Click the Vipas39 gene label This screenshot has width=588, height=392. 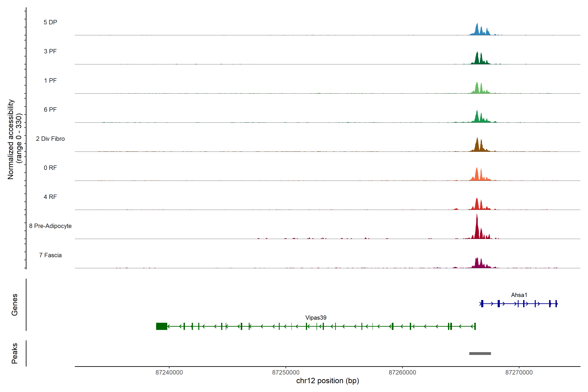coord(316,318)
